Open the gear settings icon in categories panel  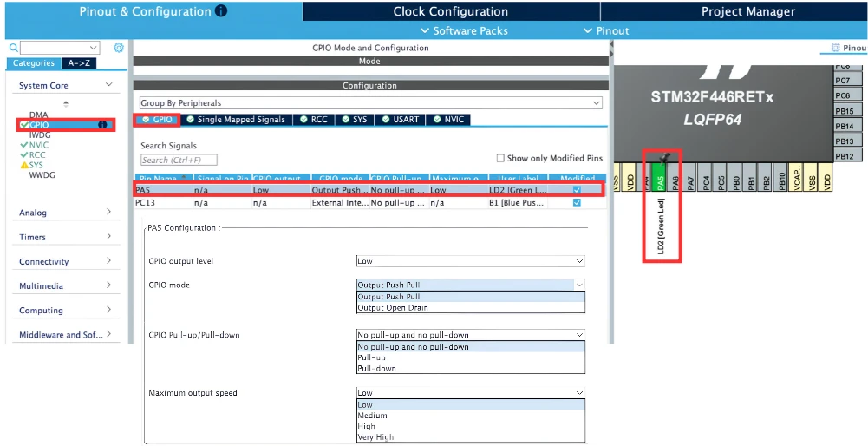(119, 48)
